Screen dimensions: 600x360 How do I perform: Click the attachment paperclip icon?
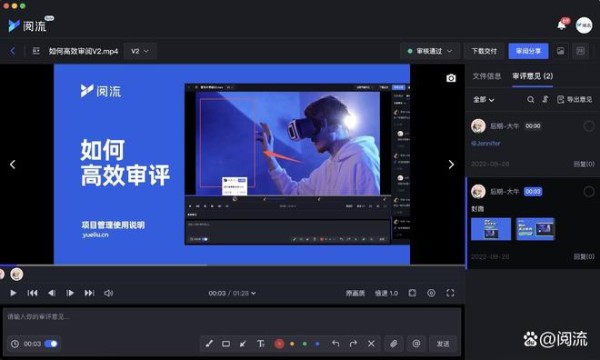(394, 344)
